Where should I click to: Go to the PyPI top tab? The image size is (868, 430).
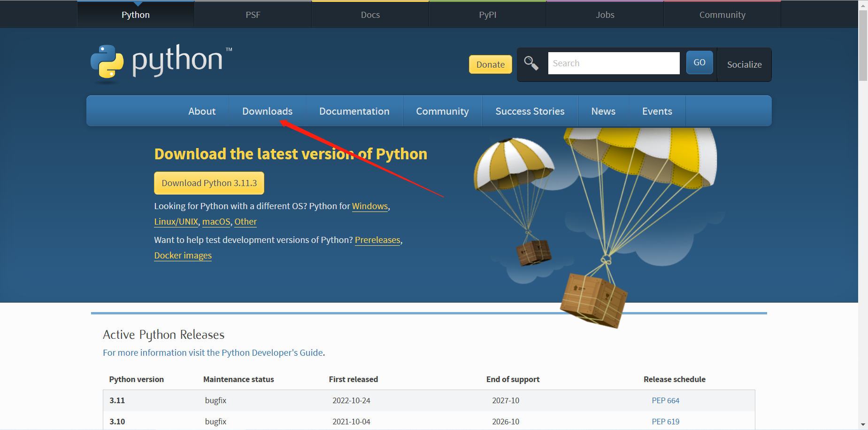coord(488,15)
